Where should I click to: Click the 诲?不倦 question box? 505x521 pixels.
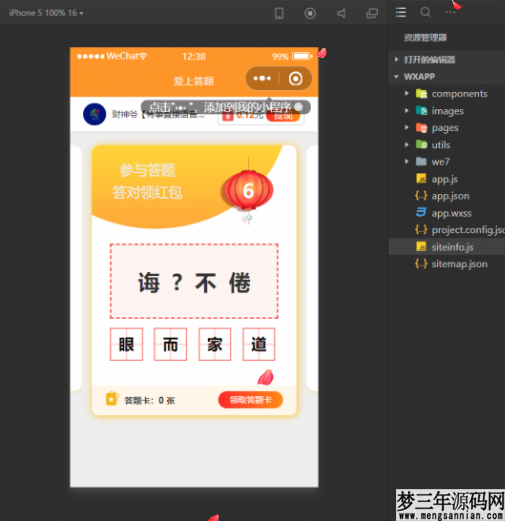194,281
